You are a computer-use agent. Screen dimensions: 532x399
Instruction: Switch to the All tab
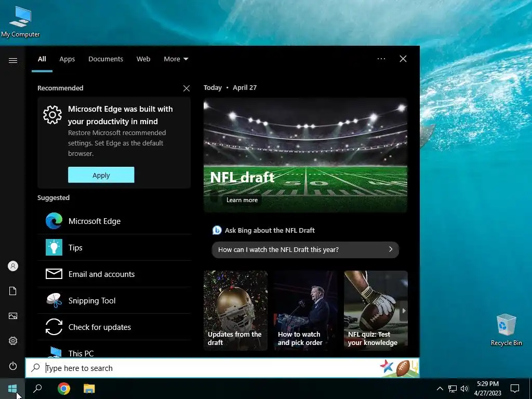[x=42, y=59]
